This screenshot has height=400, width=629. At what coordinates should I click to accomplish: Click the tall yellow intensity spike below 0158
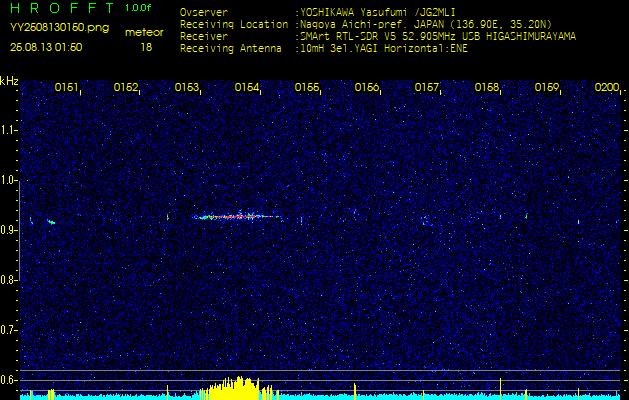(501, 388)
